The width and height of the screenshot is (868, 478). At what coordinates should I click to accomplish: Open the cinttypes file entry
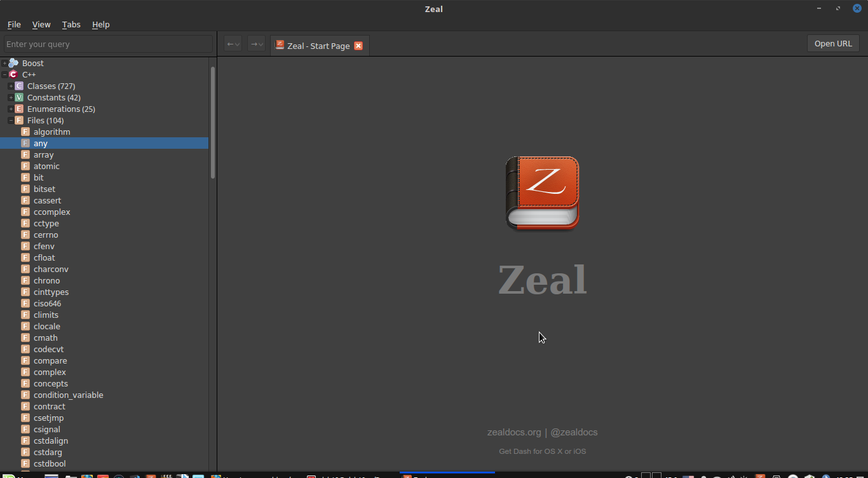coord(51,292)
